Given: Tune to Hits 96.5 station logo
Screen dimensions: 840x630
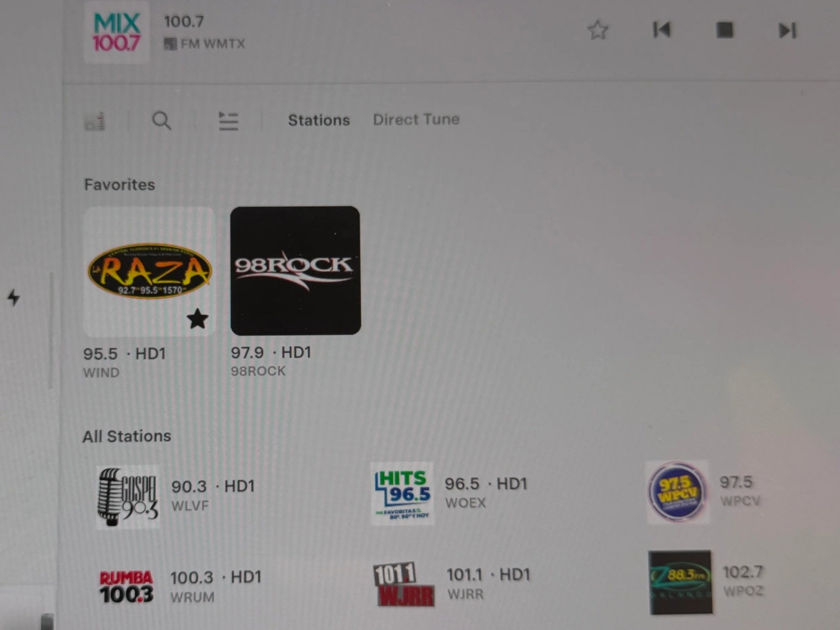Looking at the screenshot, I should tap(402, 493).
